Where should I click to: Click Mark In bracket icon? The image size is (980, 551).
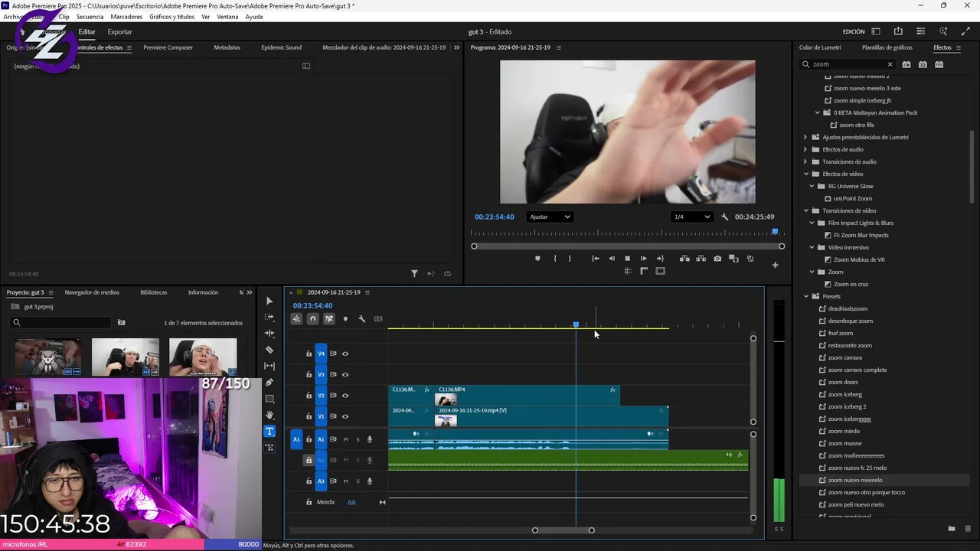555,259
